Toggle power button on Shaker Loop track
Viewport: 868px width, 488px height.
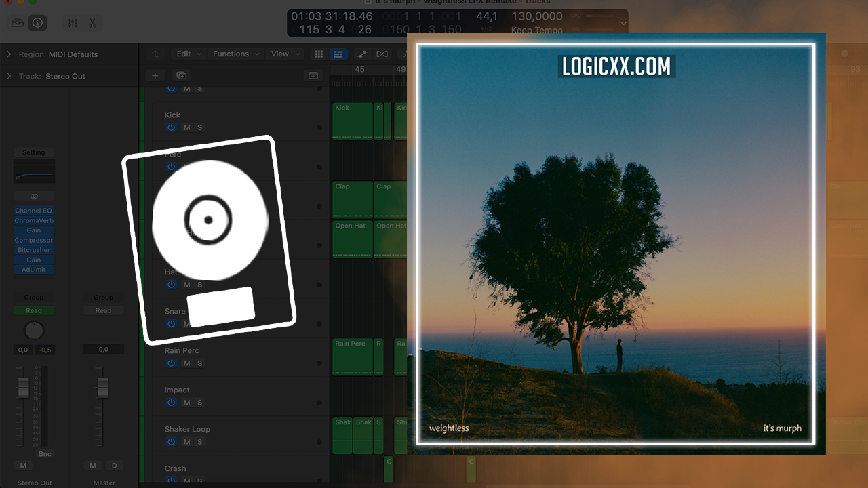pos(171,442)
